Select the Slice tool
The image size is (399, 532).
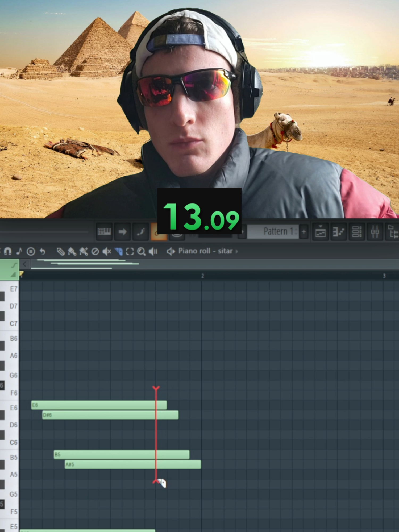pyautogui.click(x=118, y=251)
